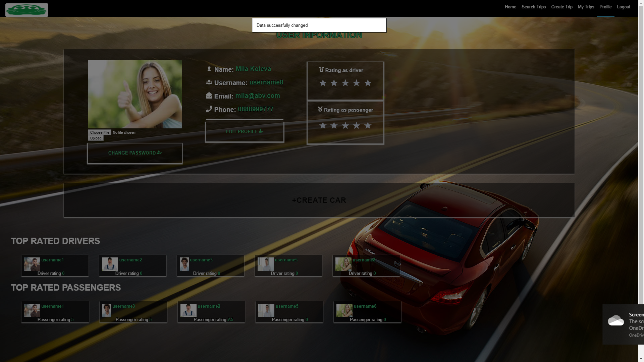The image size is (644, 362).
Task: Go to Search Trips page
Action: coord(534,7)
